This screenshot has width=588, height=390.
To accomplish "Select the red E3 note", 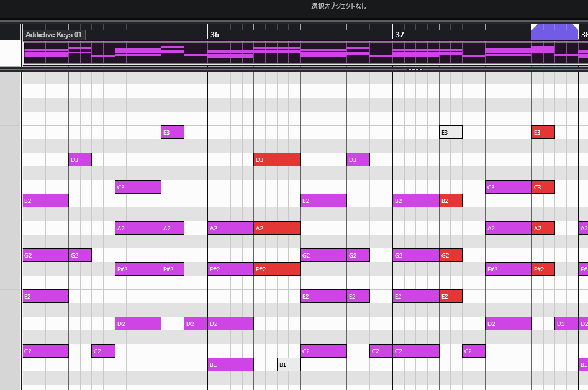I will pyautogui.click(x=543, y=132).
